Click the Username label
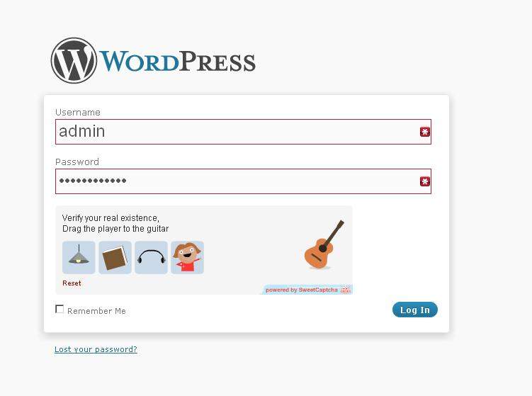The width and height of the screenshot is (532, 396). 78,113
